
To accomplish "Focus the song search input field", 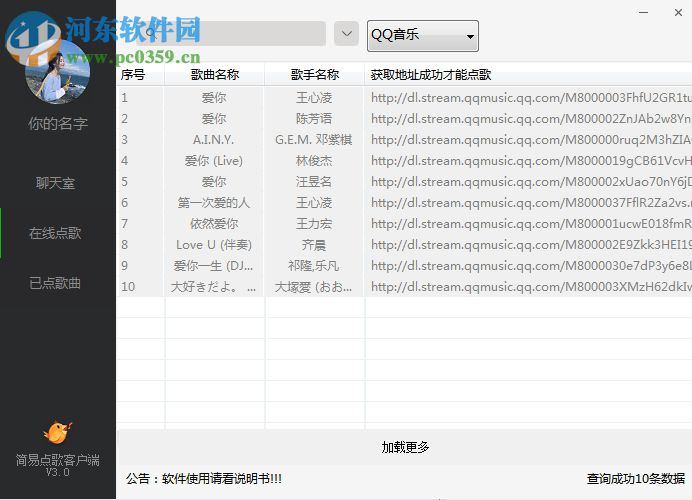I will (231, 34).
